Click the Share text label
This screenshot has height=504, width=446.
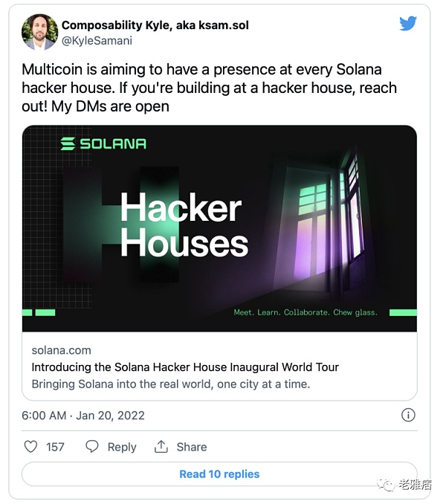pos(192,447)
